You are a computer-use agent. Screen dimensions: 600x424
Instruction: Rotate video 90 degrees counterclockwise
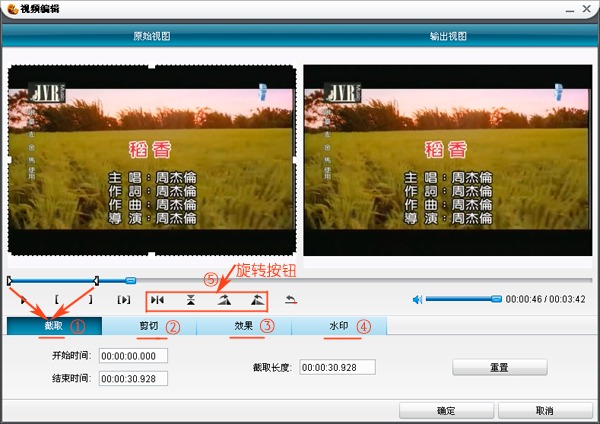(258, 300)
